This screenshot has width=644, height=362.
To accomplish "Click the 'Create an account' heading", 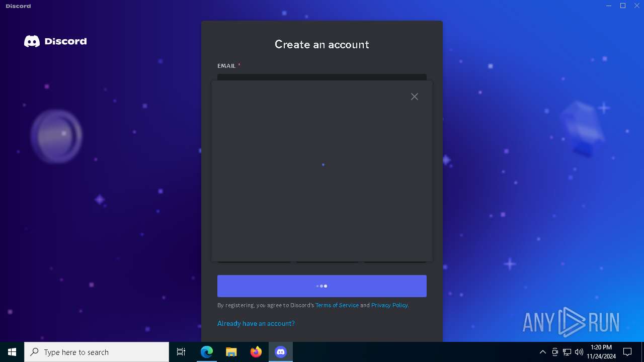I will pyautogui.click(x=322, y=44).
